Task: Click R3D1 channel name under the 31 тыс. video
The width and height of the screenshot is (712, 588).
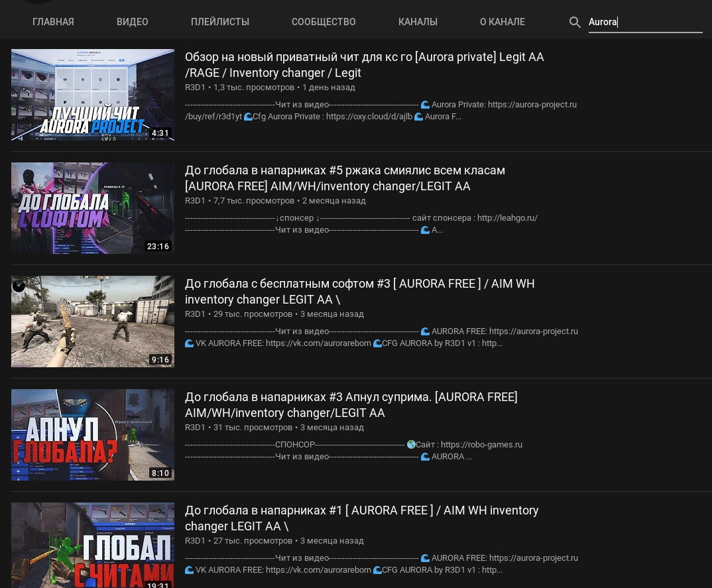Action: coord(195,428)
